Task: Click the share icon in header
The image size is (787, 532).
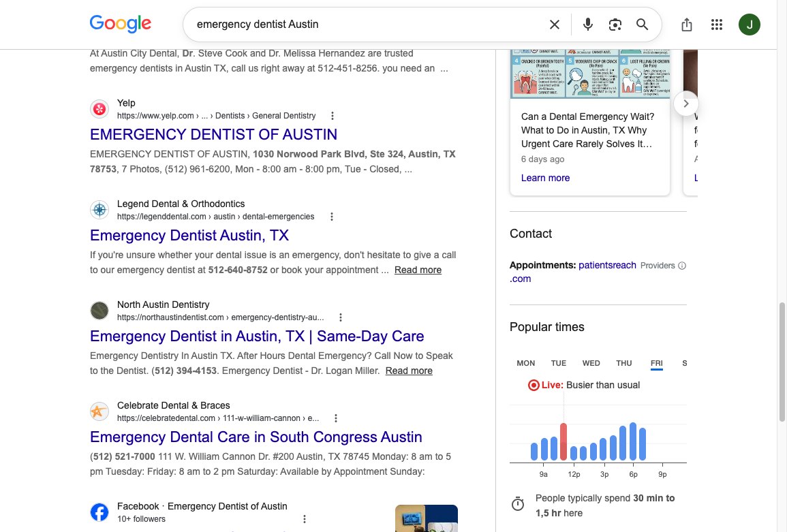Action: click(687, 25)
